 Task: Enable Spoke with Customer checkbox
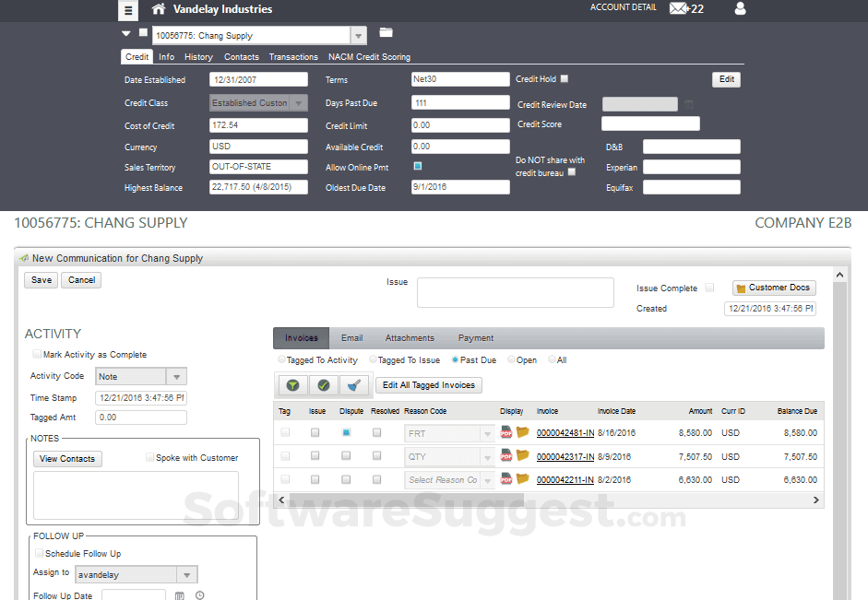[x=150, y=457]
